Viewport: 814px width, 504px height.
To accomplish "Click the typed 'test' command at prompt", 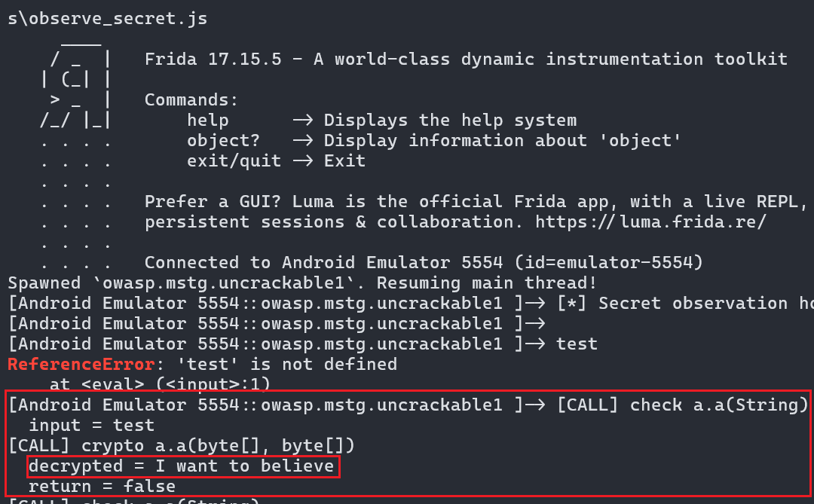I will pyautogui.click(x=577, y=344).
